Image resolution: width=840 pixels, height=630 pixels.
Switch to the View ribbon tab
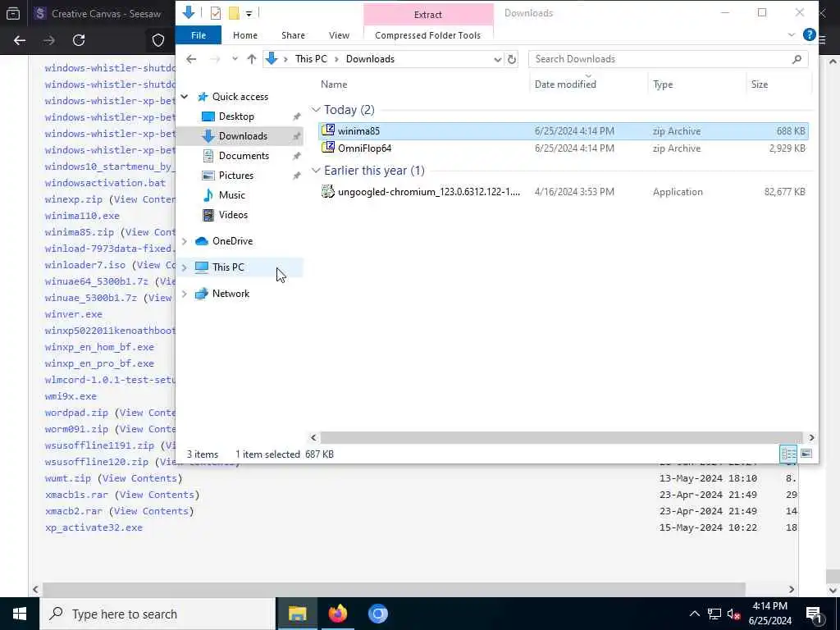(x=339, y=35)
